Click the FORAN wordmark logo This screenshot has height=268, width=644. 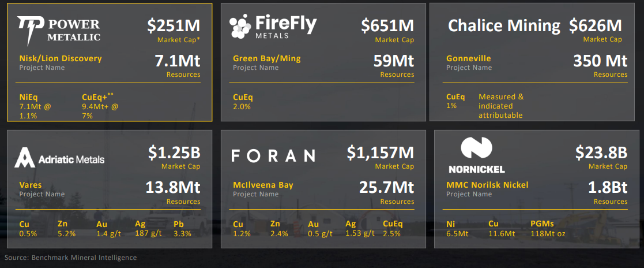273,156
